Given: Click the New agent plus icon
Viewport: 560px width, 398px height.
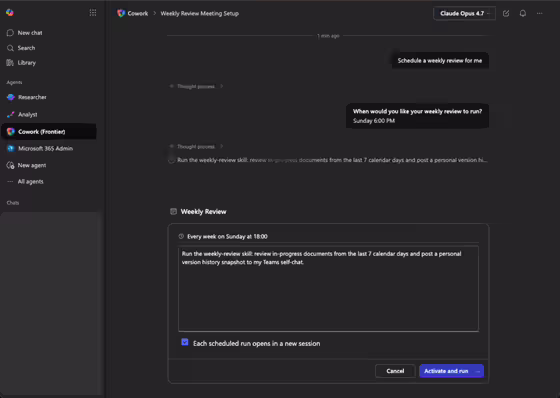Looking at the screenshot, I should [x=10, y=165].
